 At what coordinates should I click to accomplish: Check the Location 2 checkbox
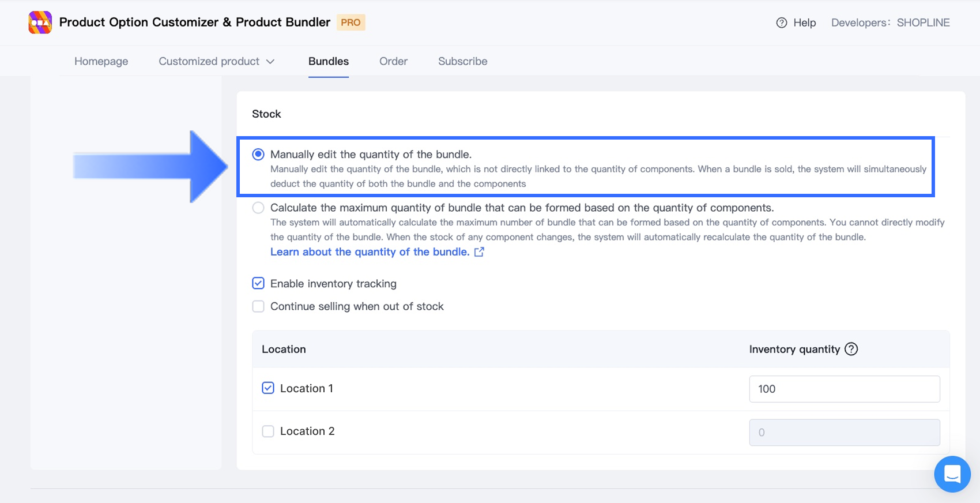tap(268, 431)
